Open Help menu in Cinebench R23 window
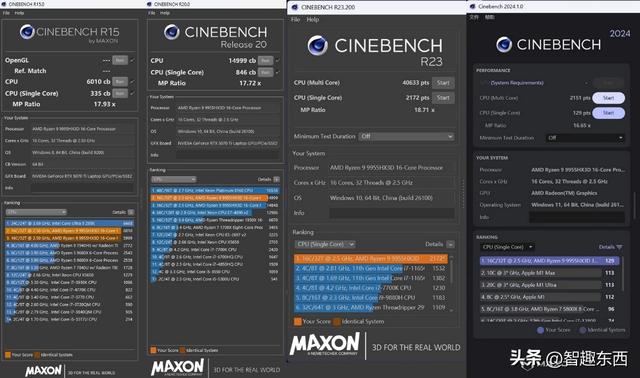The height and width of the screenshot is (378, 640). click(313, 20)
